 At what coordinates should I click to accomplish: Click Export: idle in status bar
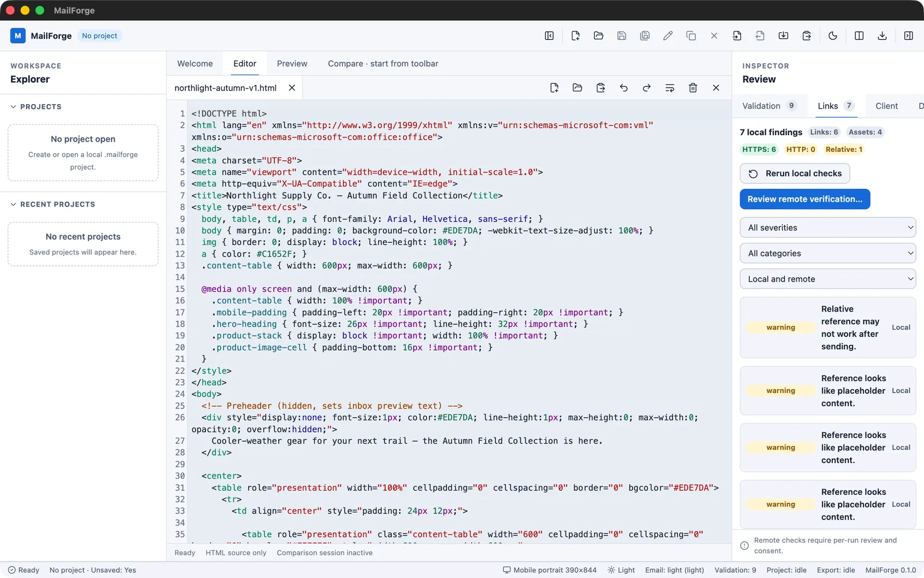[x=836, y=570]
